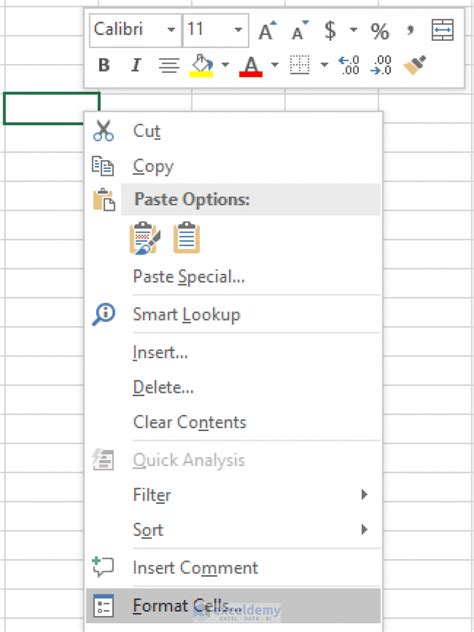Open the font size 11 dropdown

point(239,30)
